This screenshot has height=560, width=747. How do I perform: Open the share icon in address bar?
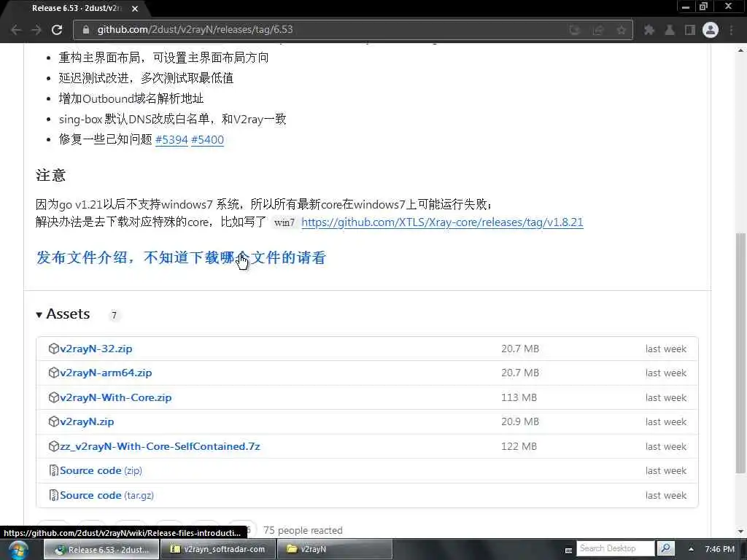click(x=598, y=30)
